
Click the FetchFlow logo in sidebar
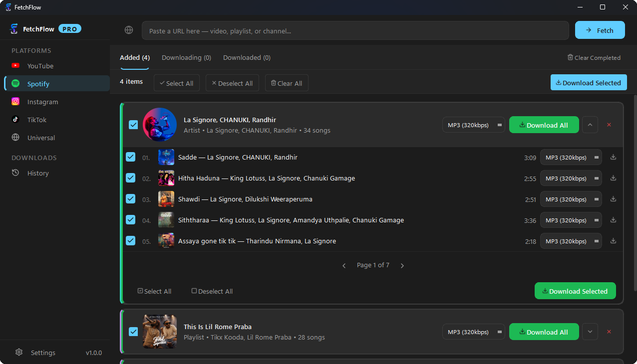(x=14, y=29)
